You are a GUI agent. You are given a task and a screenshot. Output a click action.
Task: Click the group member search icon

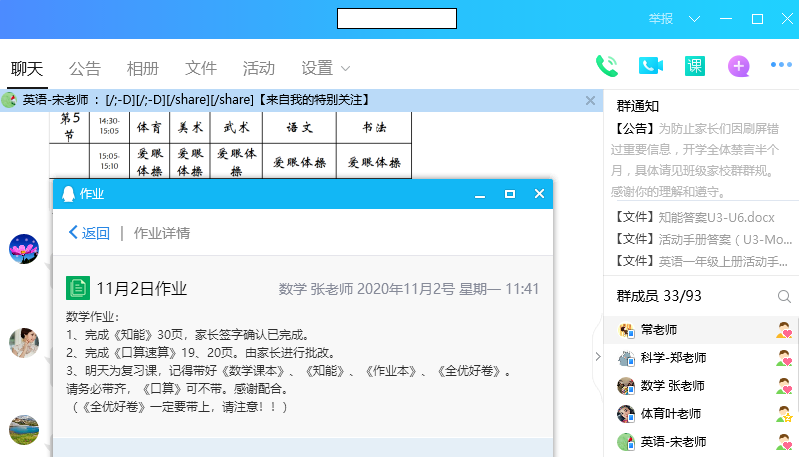(x=784, y=296)
